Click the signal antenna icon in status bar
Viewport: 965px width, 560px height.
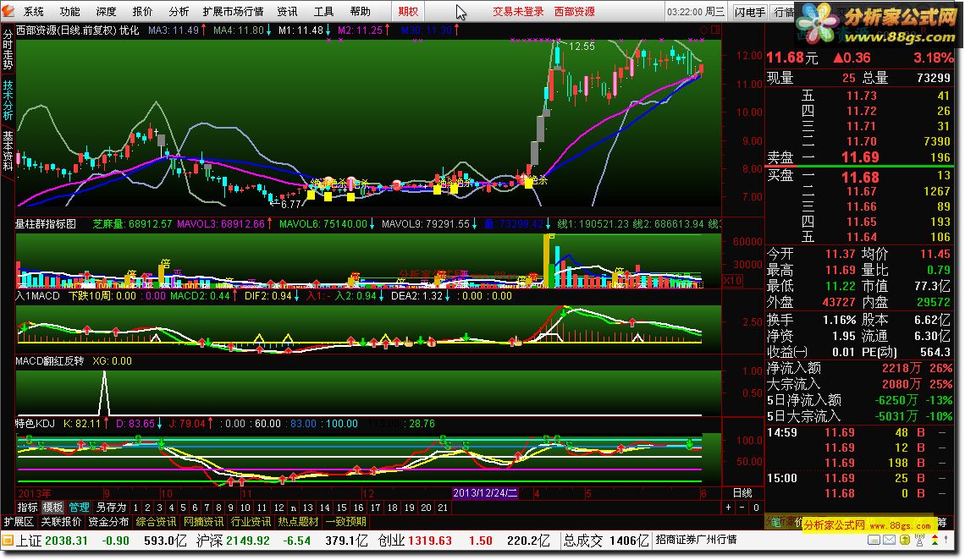click(x=919, y=541)
